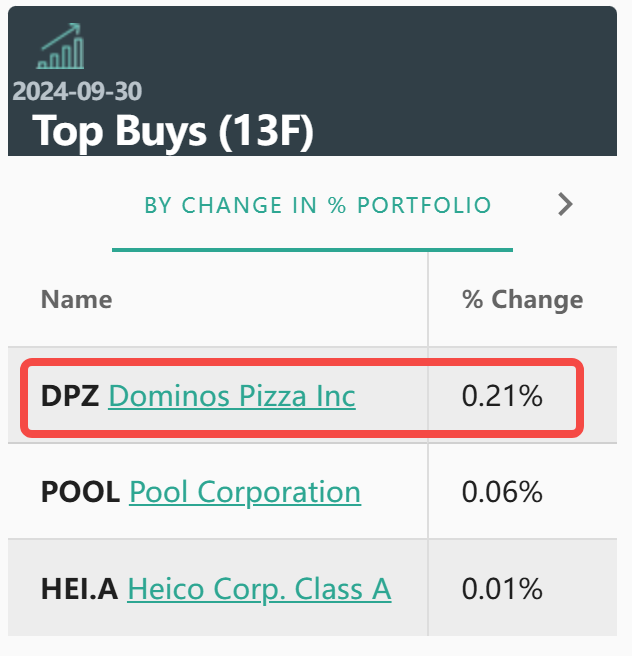Click the % Change column header

click(x=522, y=299)
